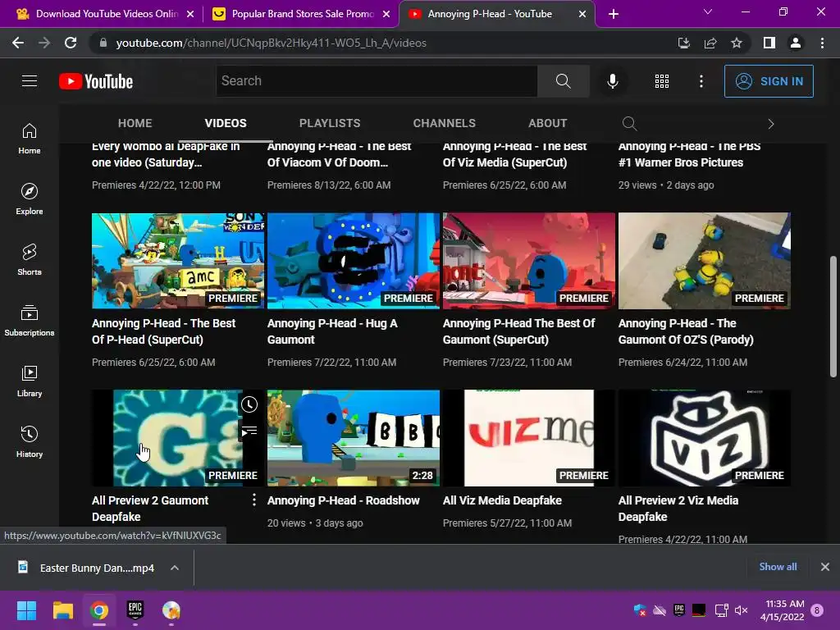Reload the current page
This screenshot has width=840, height=630.
pyautogui.click(x=71, y=43)
